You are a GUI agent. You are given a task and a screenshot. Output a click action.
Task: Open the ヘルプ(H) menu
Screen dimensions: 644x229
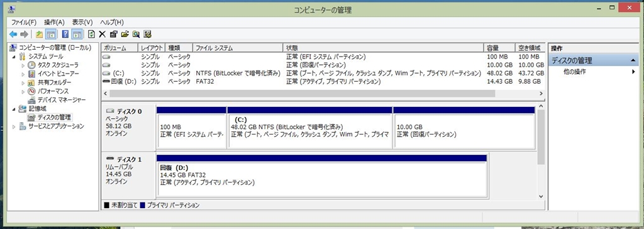[x=112, y=22]
